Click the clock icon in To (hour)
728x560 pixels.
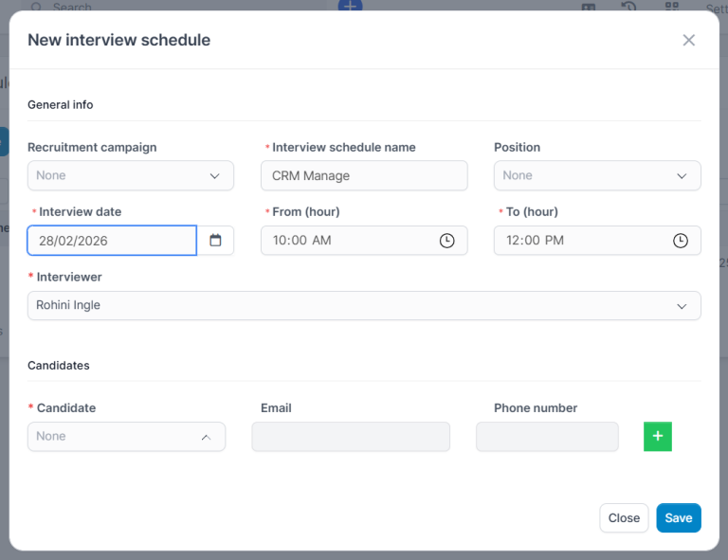[680, 241]
